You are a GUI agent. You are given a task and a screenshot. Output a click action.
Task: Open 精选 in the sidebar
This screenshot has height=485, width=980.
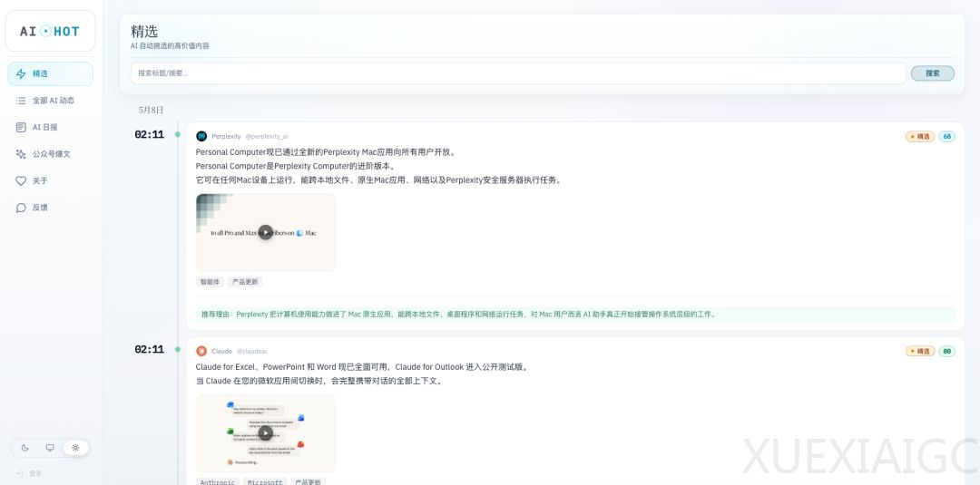tap(50, 73)
